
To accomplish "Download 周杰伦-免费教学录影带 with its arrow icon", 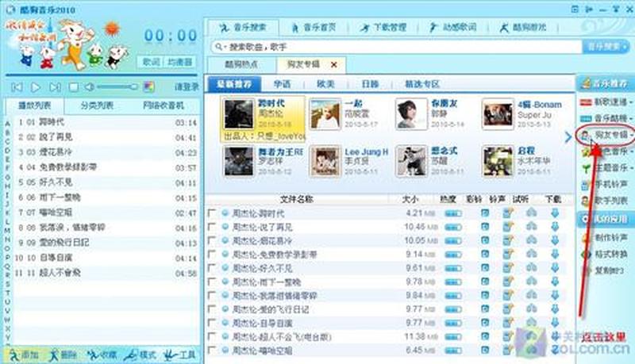I will pos(555,254).
